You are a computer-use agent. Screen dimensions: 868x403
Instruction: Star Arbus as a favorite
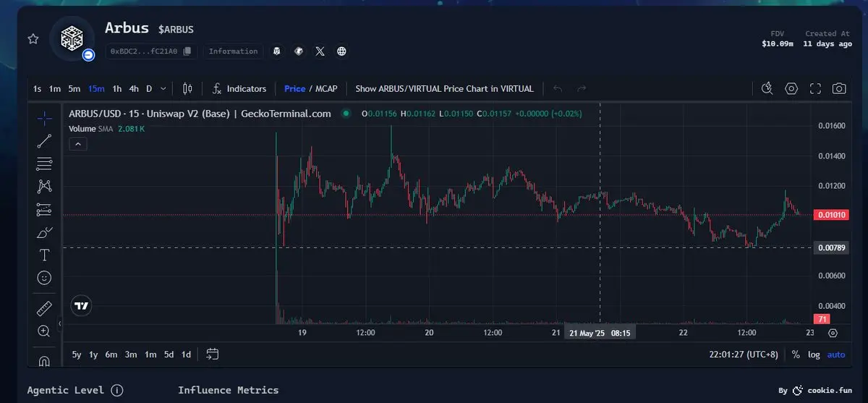pyautogui.click(x=33, y=39)
